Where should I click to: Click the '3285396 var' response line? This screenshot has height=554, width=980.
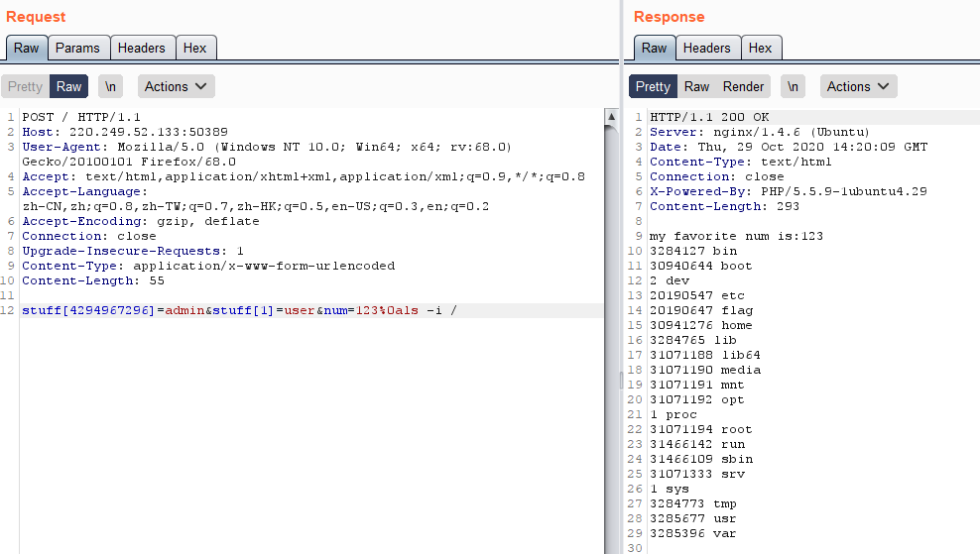[x=693, y=533]
